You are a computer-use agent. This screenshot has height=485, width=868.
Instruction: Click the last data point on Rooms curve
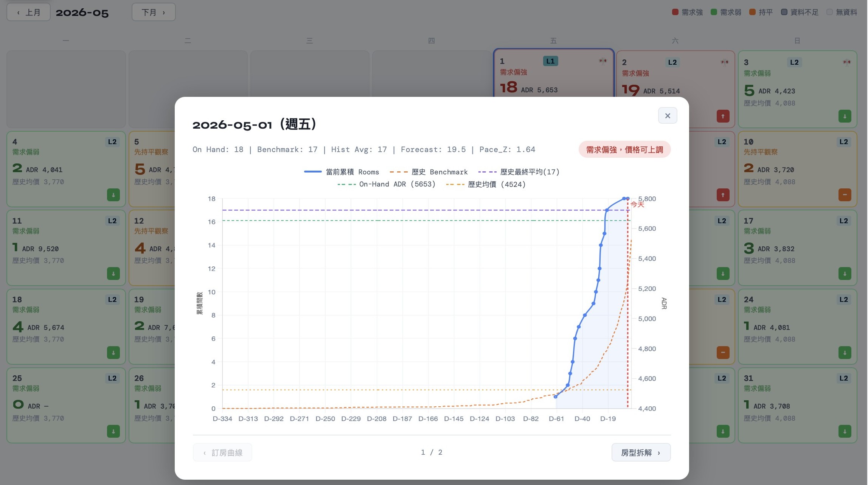pos(627,199)
